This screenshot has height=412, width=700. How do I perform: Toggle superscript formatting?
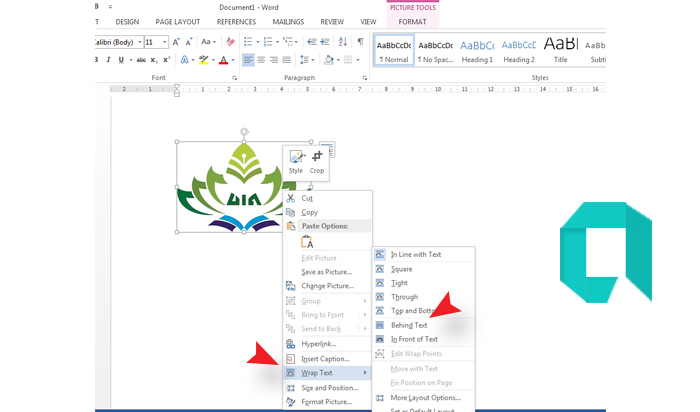[x=167, y=60]
